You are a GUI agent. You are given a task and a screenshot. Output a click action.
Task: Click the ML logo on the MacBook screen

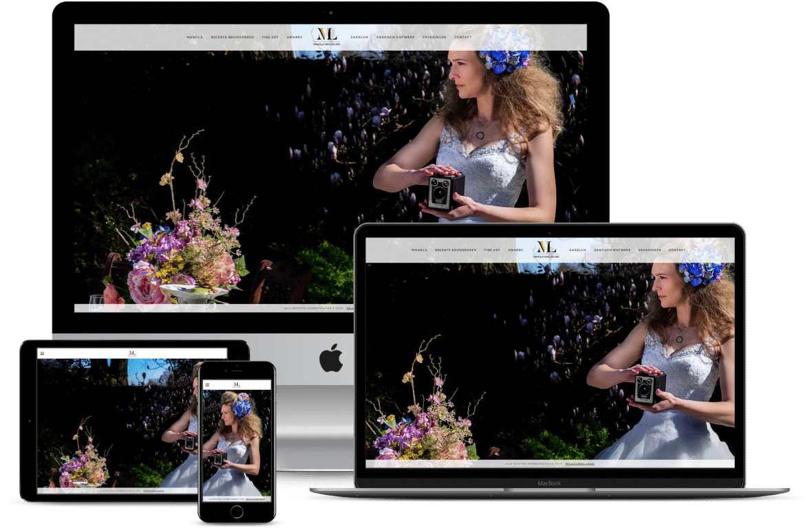[x=546, y=250]
